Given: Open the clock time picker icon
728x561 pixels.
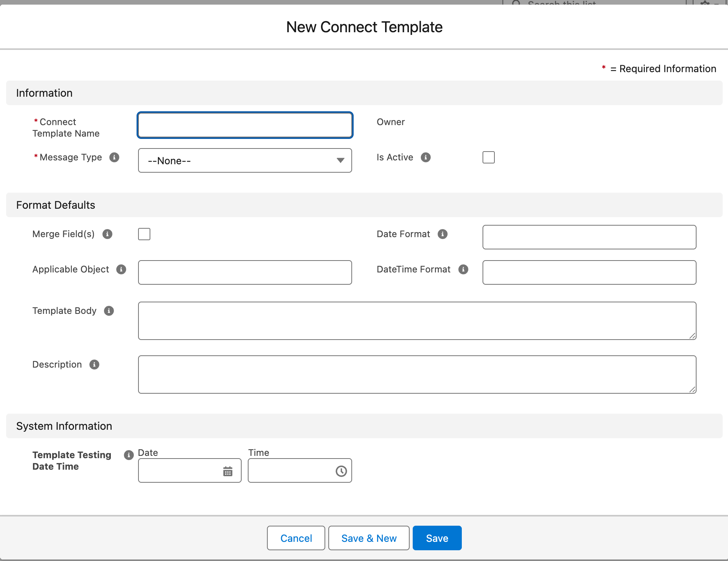Looking at the screenshot, I should coord(341,471).
